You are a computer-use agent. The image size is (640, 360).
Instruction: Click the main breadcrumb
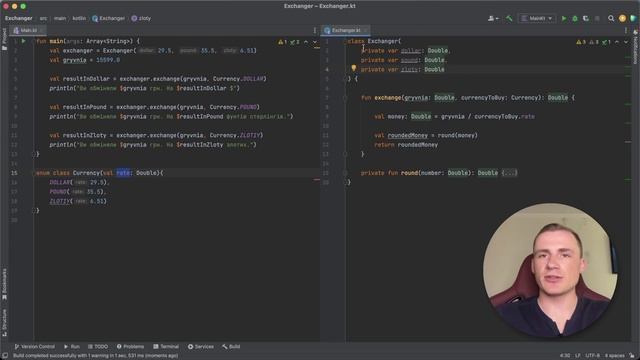(x=60, y=18)
